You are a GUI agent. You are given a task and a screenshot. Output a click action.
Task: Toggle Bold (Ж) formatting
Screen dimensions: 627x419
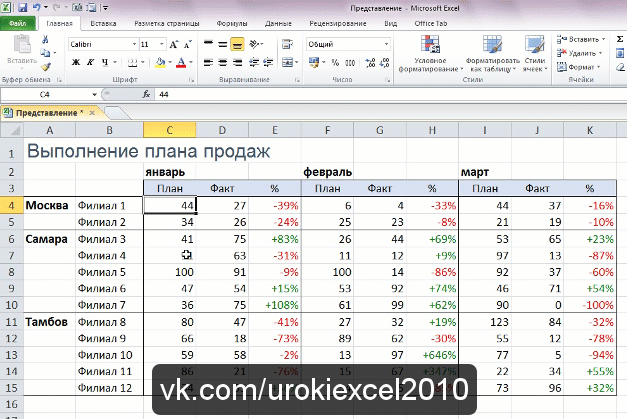coord(76,62)
